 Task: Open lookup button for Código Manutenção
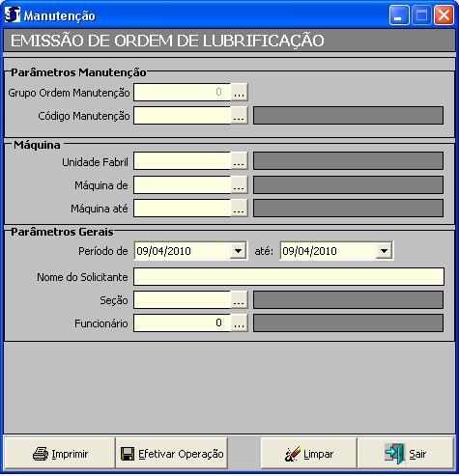pos(239,116)
